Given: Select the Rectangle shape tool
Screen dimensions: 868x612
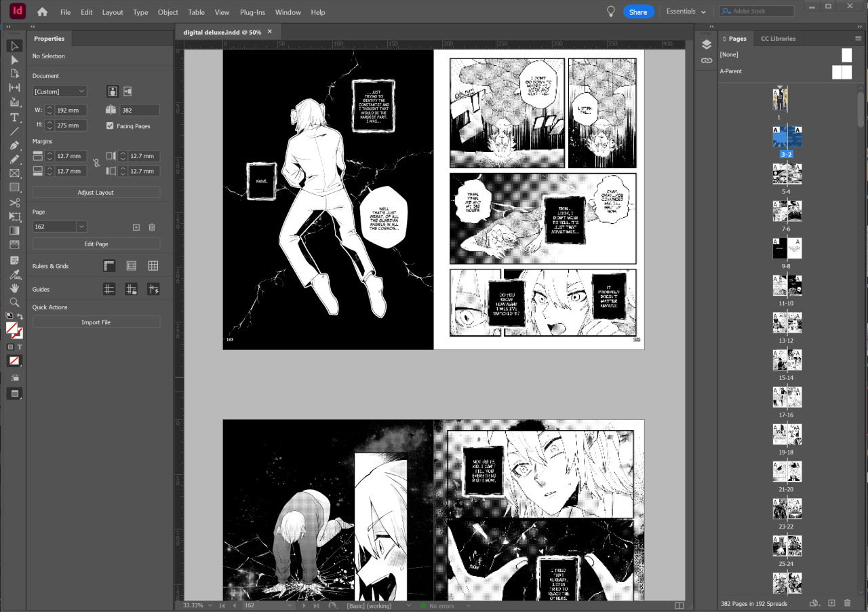Looking at the screenshot, I should 15,187.
